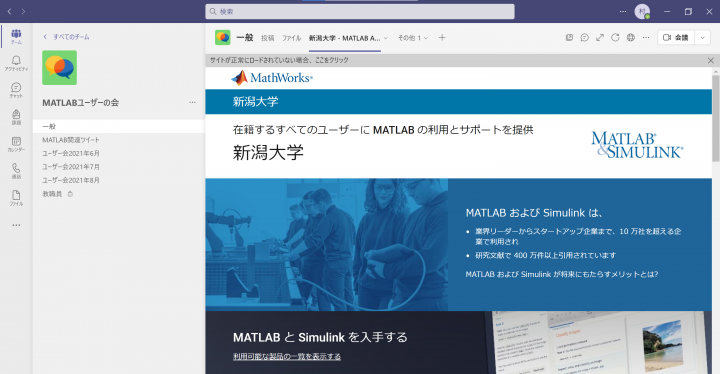Screen dimensions: 720x374
Task: Show the tab conversation icon
Action: (585, 38)
